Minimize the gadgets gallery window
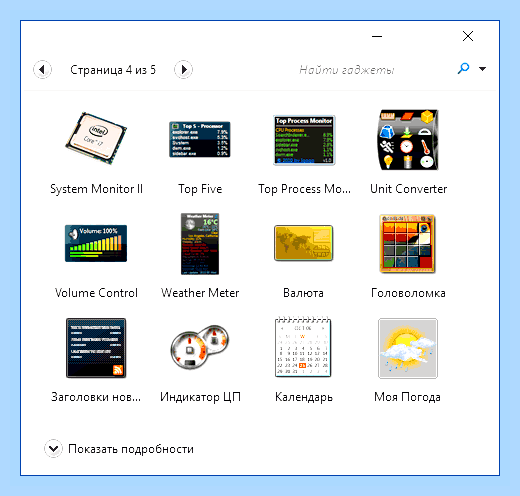Image resolution: width=520 pixels, height=496 pixels. (377, 36)
